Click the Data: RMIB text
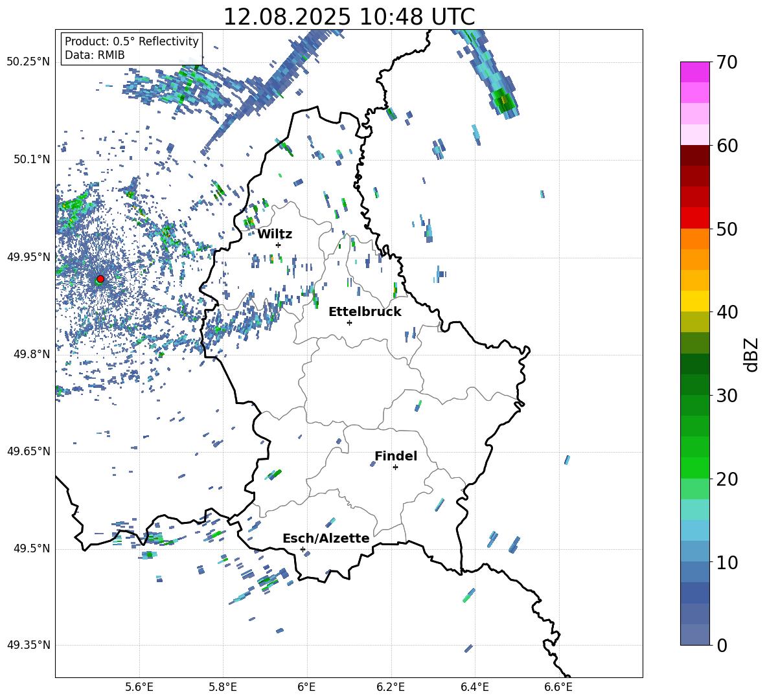Screen dimensions: 767x700 tap(95, 55)
